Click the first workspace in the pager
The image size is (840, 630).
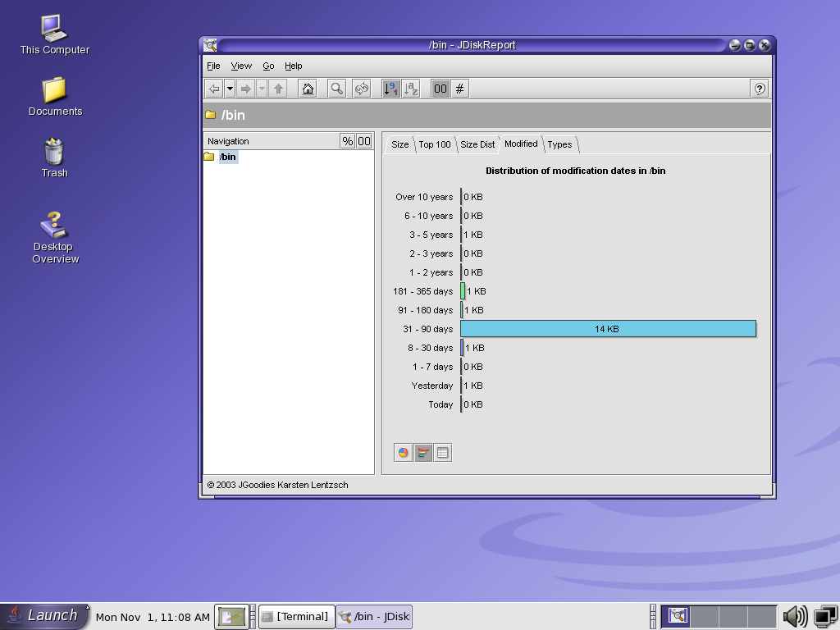[x=676, y=616]
